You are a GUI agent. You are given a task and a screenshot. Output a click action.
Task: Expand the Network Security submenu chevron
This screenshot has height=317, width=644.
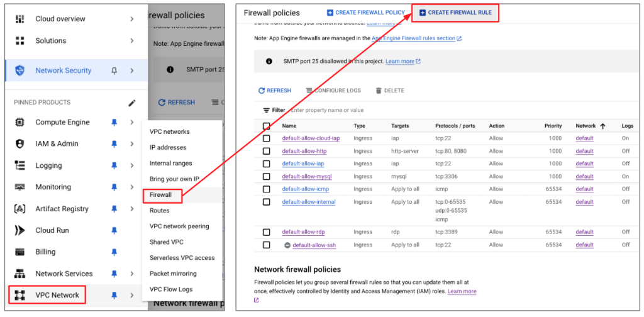[132, 70]
